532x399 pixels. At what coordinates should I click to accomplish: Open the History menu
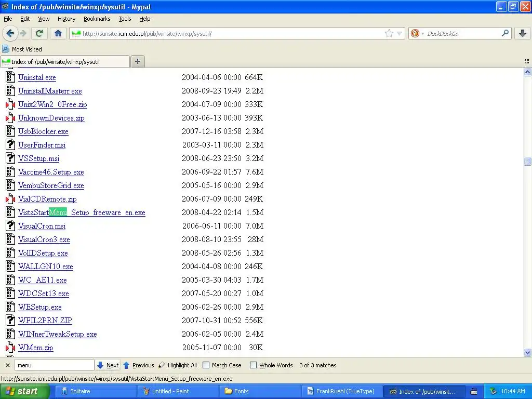coord(66,19)
